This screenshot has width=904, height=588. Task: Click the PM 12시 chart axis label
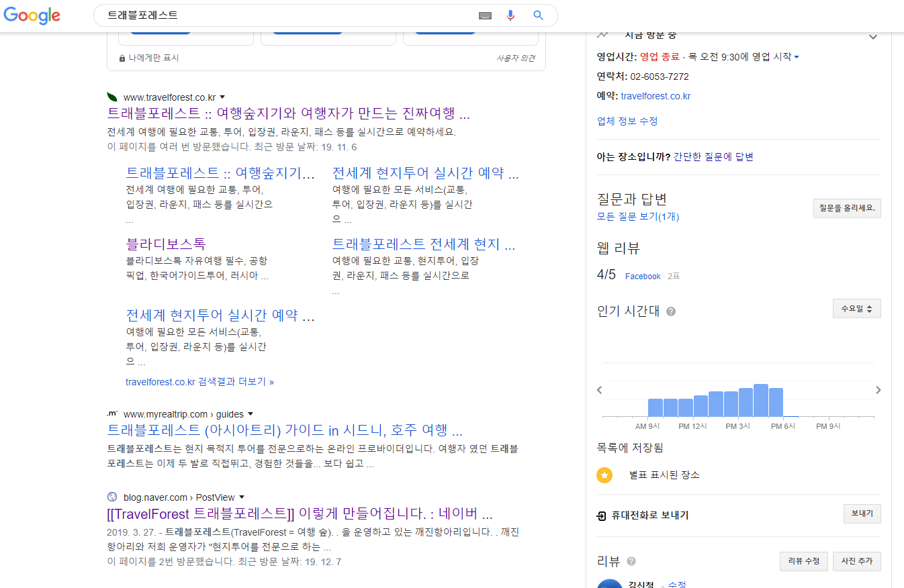[693, 426]
